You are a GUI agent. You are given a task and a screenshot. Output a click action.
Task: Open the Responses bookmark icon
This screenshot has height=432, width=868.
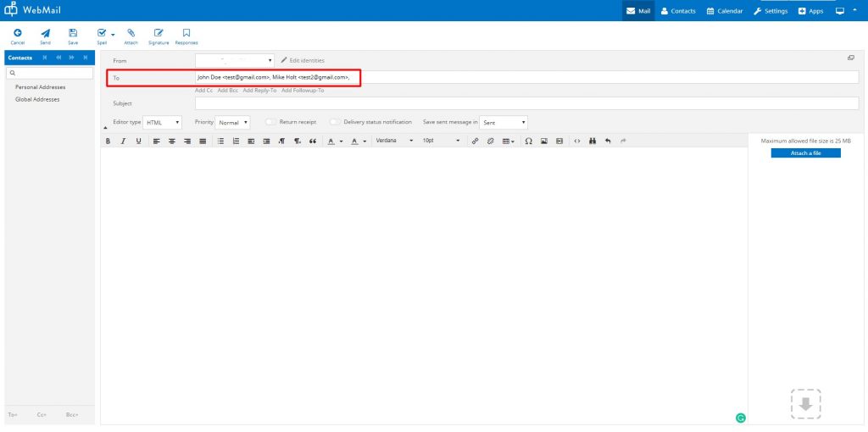click(x=186, y=33)
